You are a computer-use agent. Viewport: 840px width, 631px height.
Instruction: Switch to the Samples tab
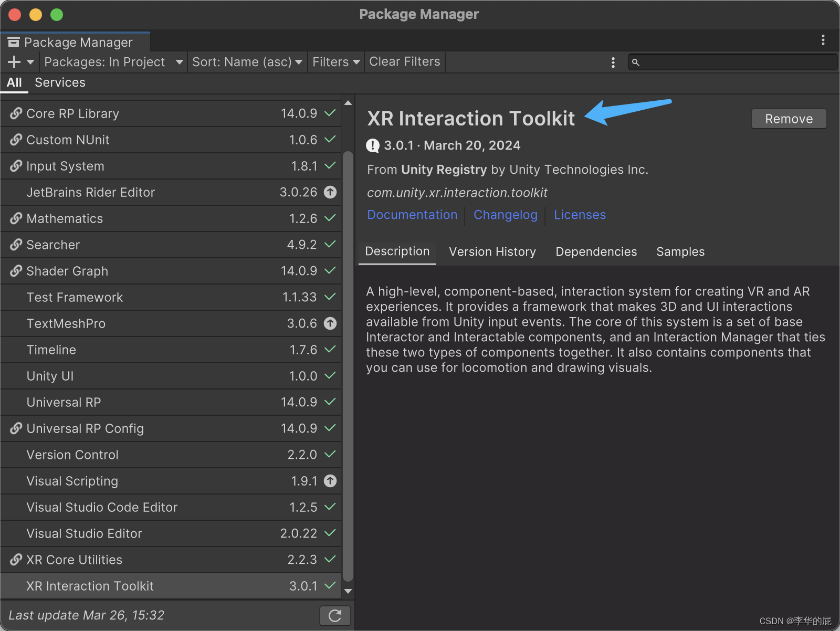point(680,252)
